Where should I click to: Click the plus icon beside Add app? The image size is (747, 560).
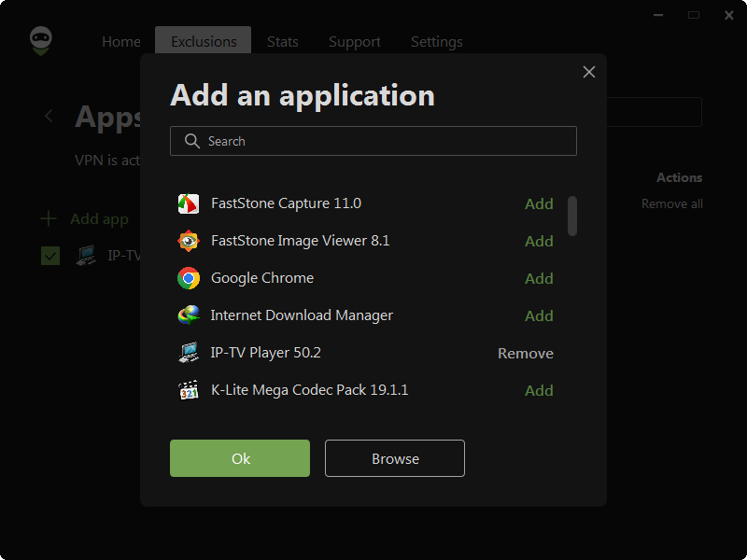click(x=49, y=218)
